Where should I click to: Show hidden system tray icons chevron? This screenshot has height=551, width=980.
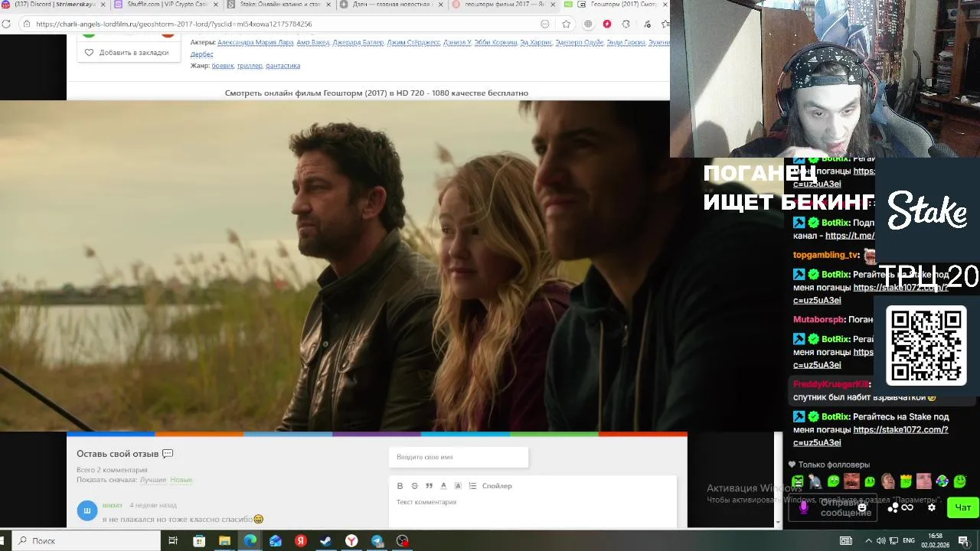pyautogui.click(x=868, y=541)
